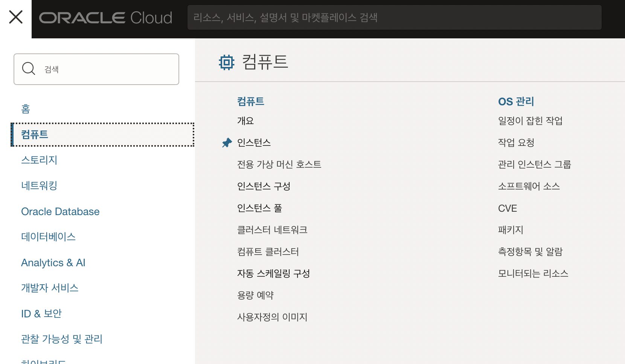Viewport: 625px width, 364px height.
Task: Open 홈 in the side menu
Action: coord(26,109)
